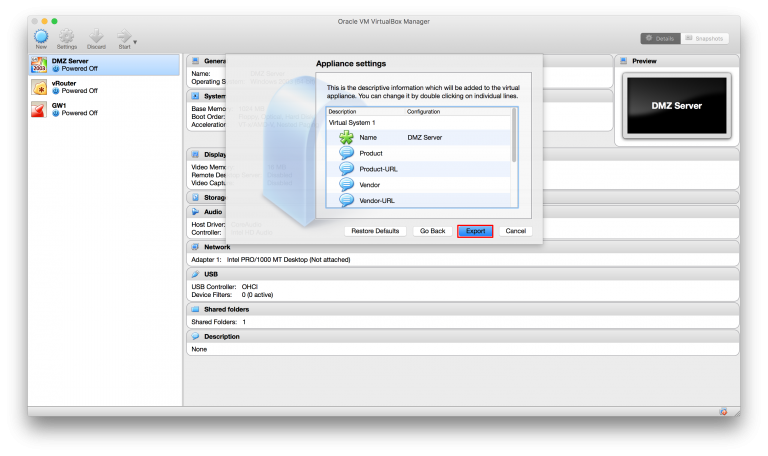Image resolution: width=768 pixels, height=456 pixels.
Task: Click the Product row speech bubble icon
Action: [346, 153]
